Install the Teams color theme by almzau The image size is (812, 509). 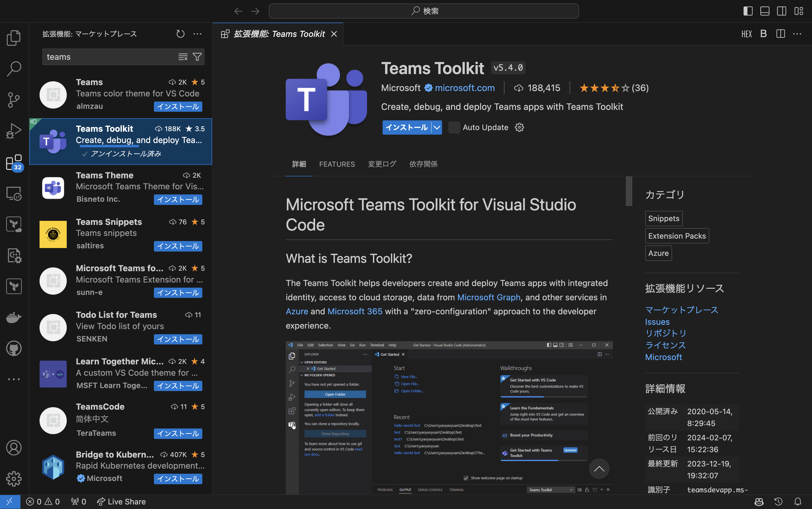click(178, 106)
